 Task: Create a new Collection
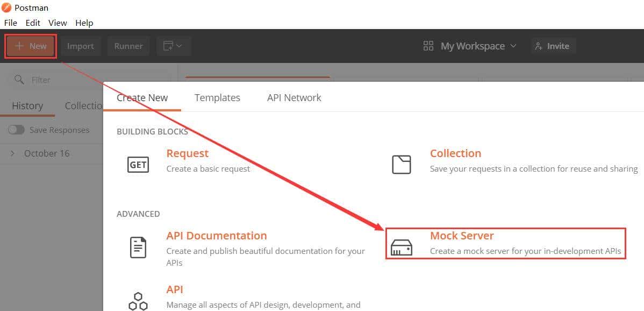coord(455,153)
